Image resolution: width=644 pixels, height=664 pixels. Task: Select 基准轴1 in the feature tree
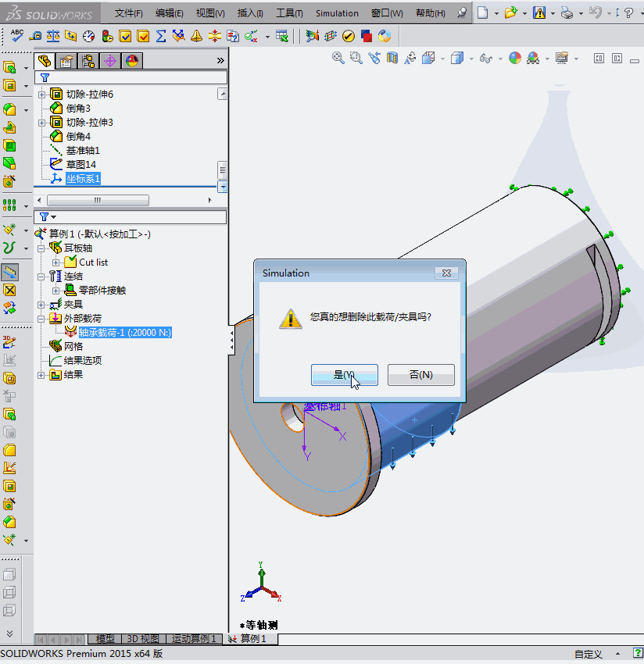pos(83,151)
